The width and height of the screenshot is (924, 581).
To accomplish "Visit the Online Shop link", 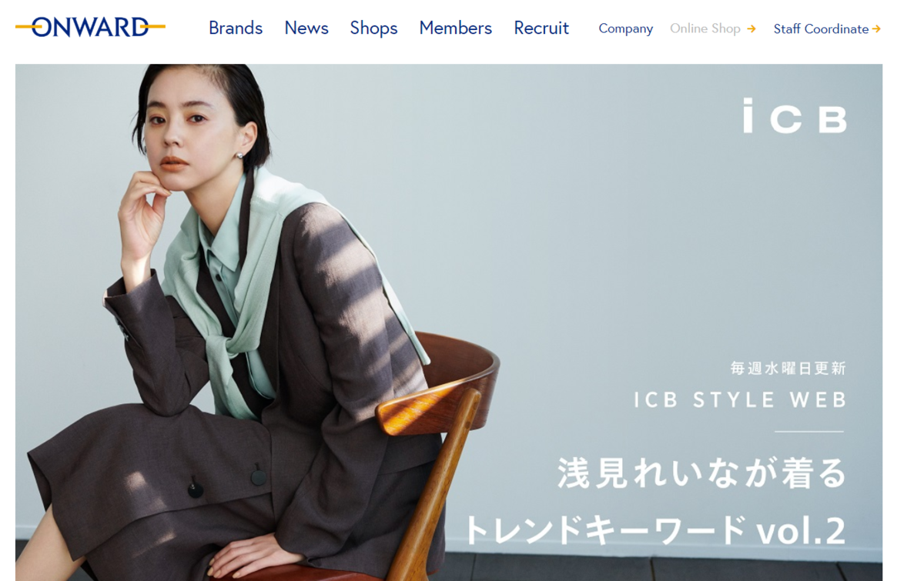I will 705,28.
